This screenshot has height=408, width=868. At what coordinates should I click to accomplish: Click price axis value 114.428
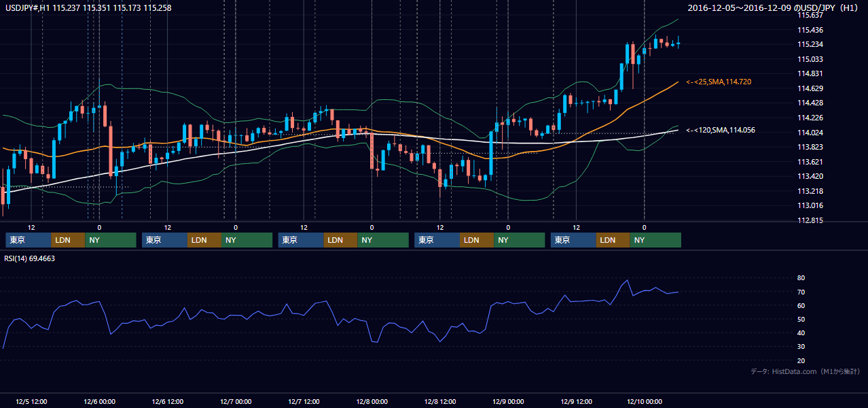pos(810,103)
